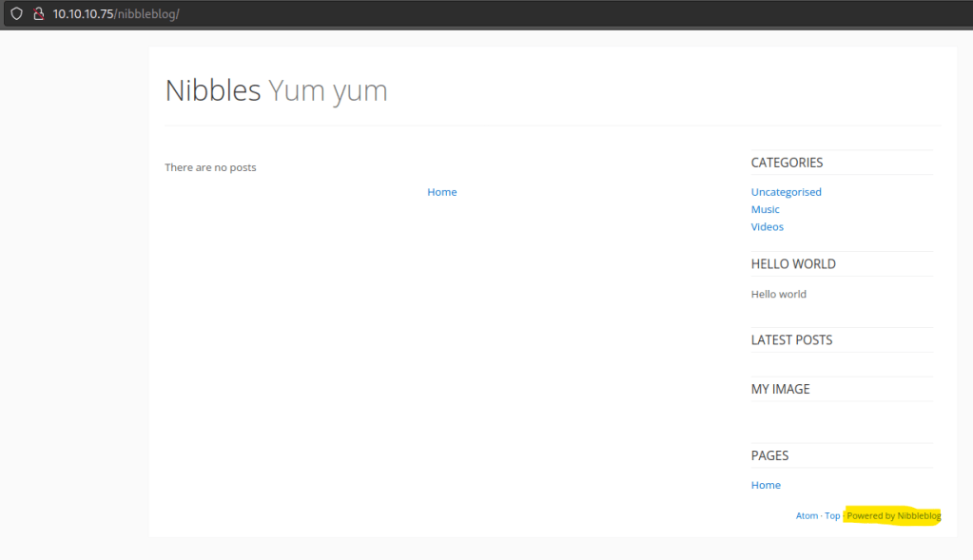
Task: Click the tracking protection shield icon
Action: point(16,14)
